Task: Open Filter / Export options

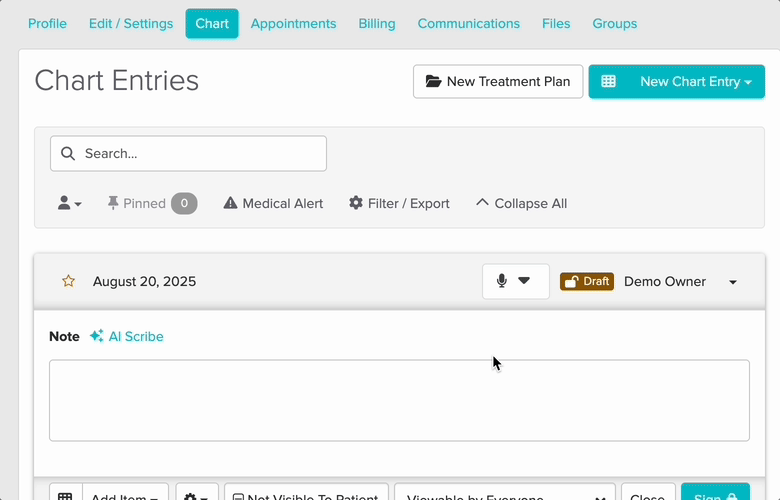Action: point(399,203)
